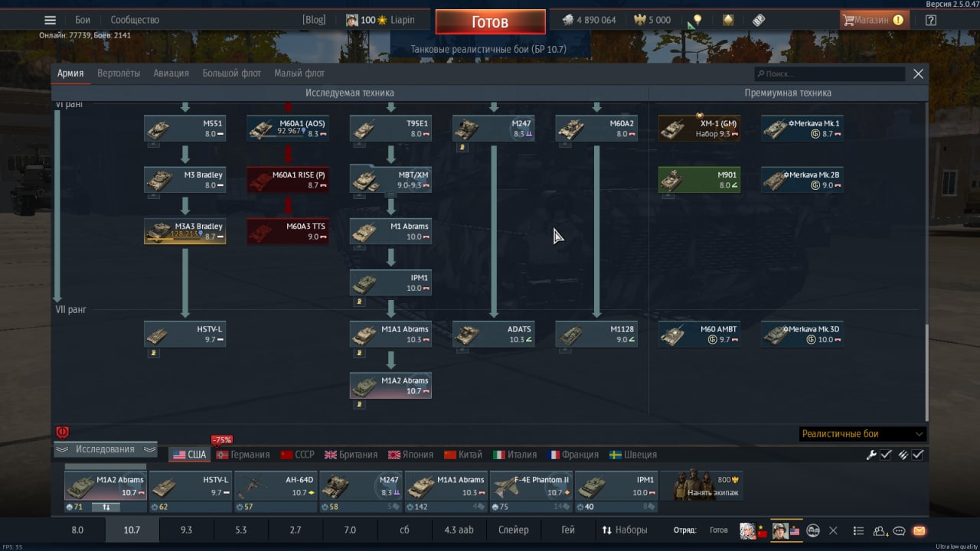The width and height of the screenshot is (980, 551).
Task: Select M1128 vehicle card
Action: [596, 334]
